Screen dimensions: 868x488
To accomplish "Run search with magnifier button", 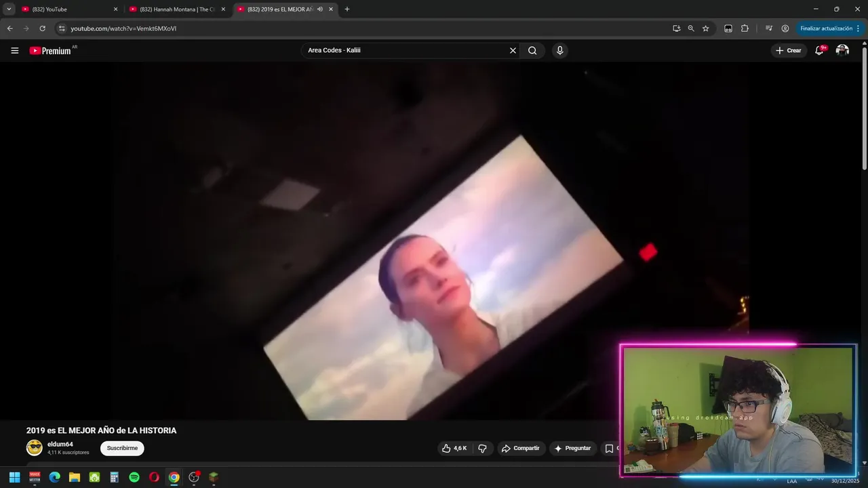I will (x=532, y=50).
